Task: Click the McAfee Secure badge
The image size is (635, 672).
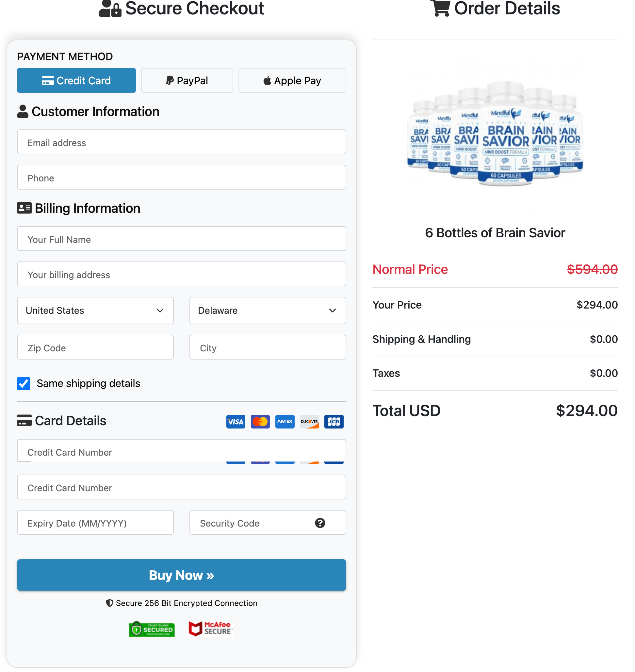Action: 210,629
